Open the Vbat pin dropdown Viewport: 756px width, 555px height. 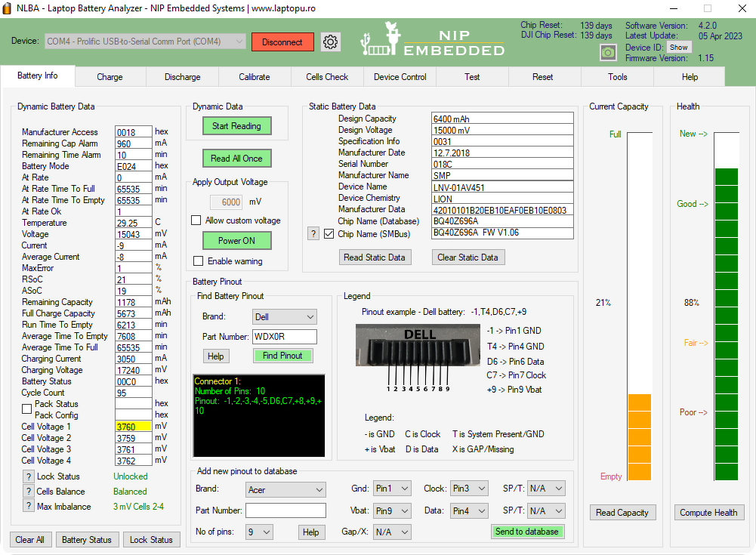392,510
